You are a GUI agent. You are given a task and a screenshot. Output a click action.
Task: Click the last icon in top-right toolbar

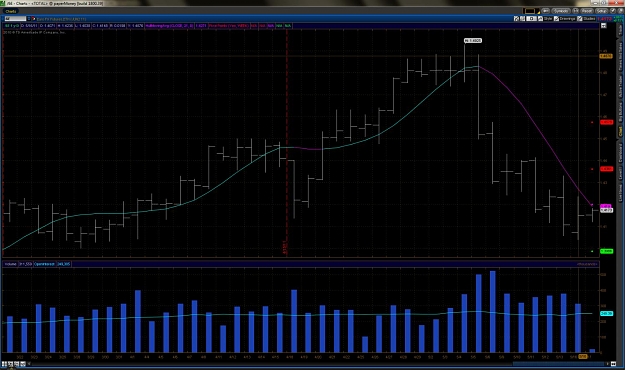click(621, 11)
